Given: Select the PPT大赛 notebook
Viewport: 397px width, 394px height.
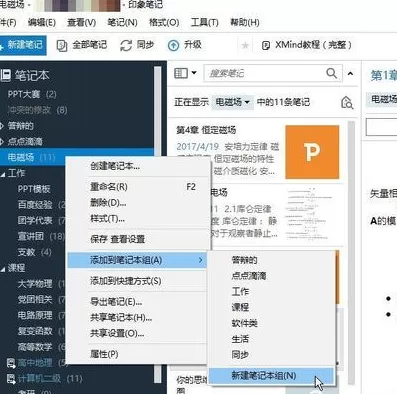Looking at the screenshot, I should (32, 94).
